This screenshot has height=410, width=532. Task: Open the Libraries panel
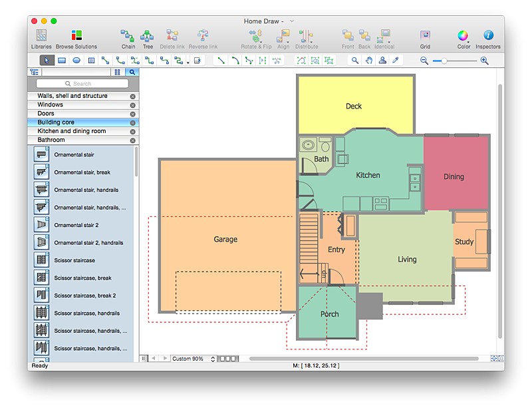[41, 37]
